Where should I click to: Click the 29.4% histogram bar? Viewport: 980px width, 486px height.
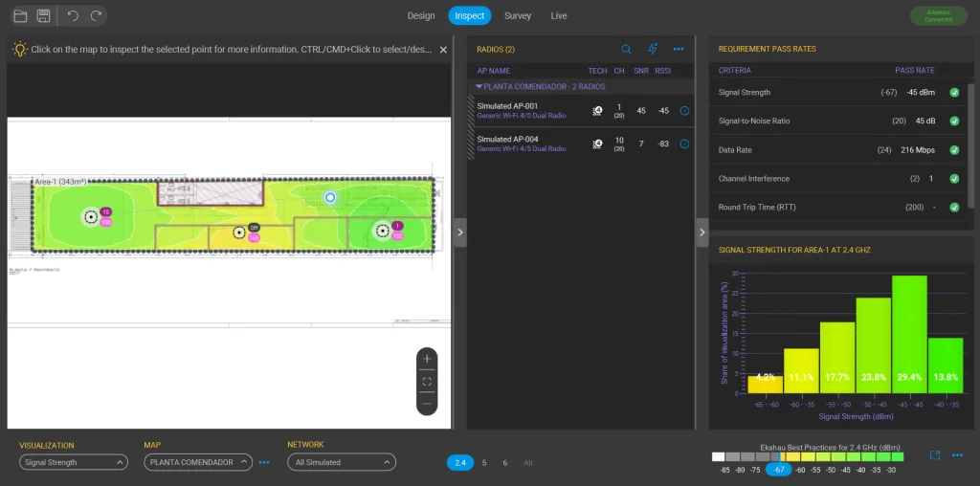pos(909,334)
